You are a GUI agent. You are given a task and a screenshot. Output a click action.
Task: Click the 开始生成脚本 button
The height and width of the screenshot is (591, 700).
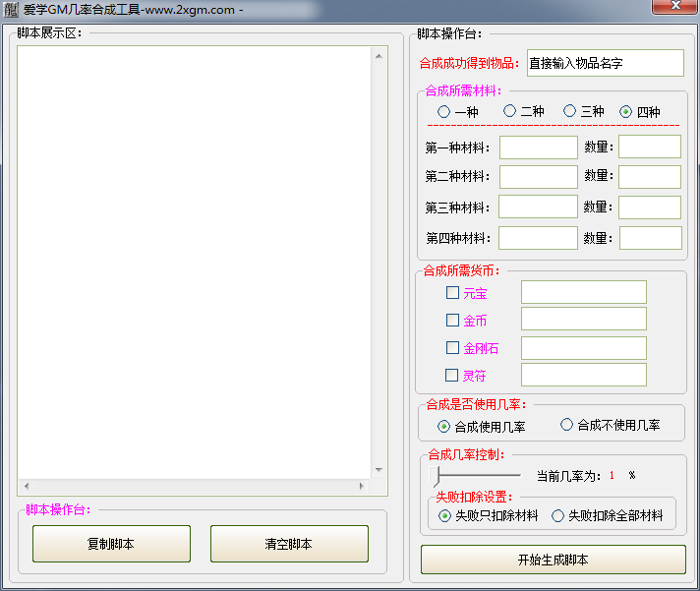(554, 560)
